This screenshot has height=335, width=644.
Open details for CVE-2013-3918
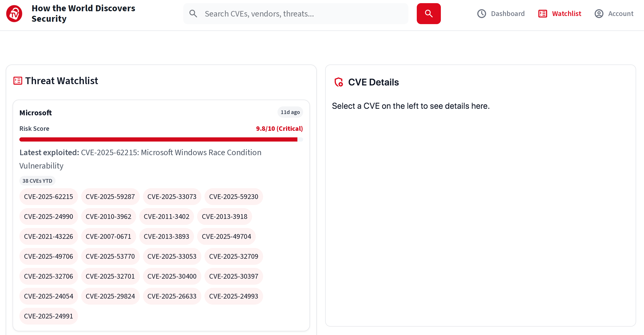coord(225,217)
